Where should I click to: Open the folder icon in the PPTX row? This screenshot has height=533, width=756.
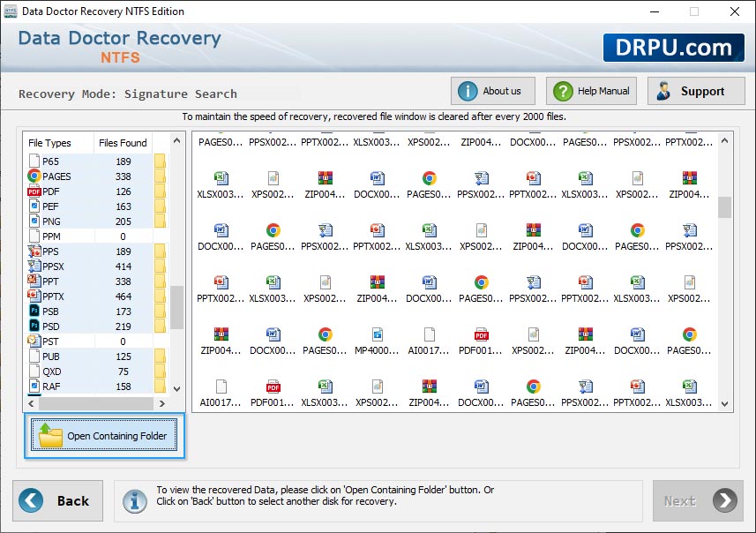click(x=160, y=297)
